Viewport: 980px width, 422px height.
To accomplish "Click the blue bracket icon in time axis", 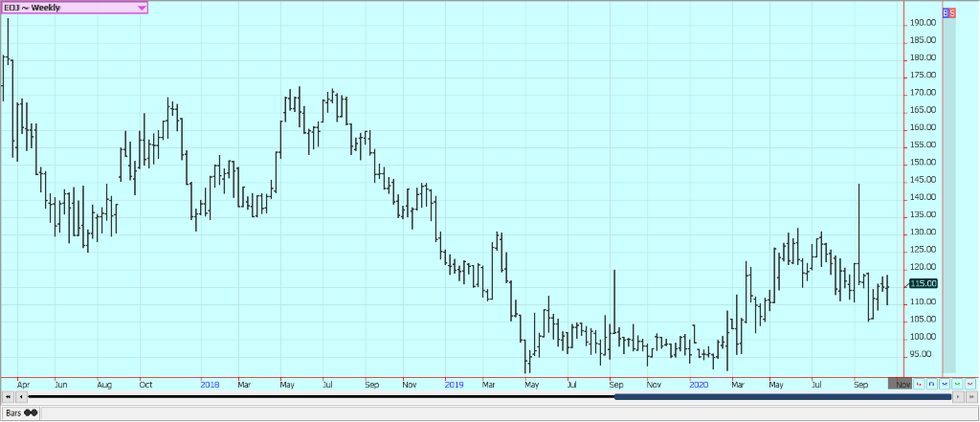I will (x=931, y=384).
